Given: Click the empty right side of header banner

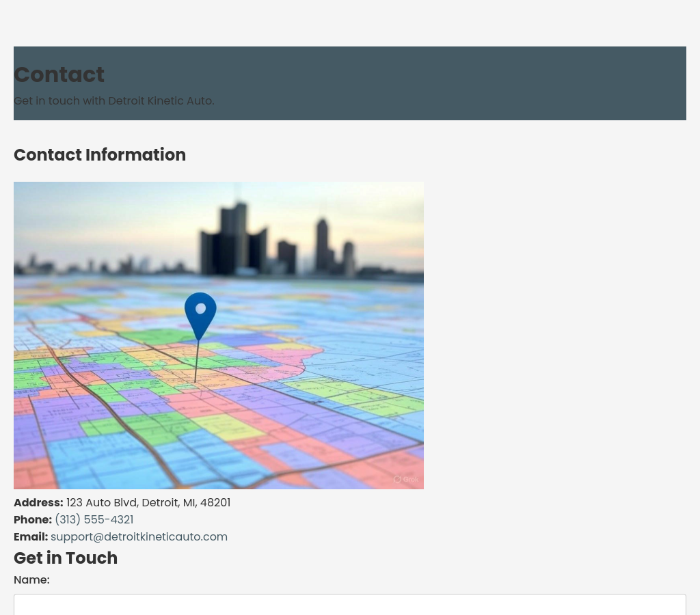Looking at the screenshot, I should (513, 83).
